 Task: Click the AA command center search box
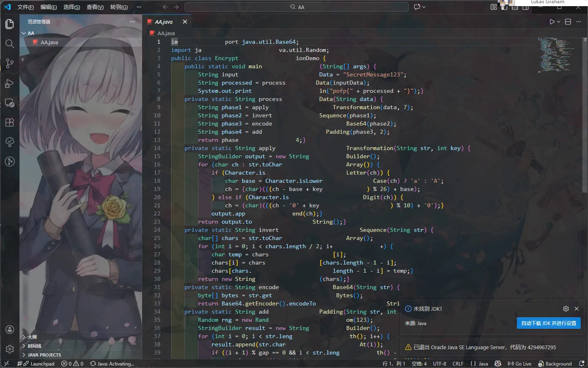coord(297,7)
